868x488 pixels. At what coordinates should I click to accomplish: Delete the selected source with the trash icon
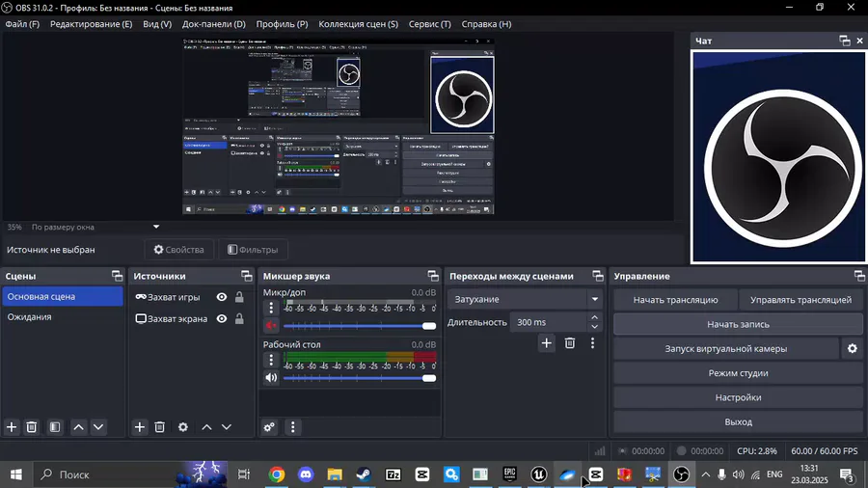(160, 427)
